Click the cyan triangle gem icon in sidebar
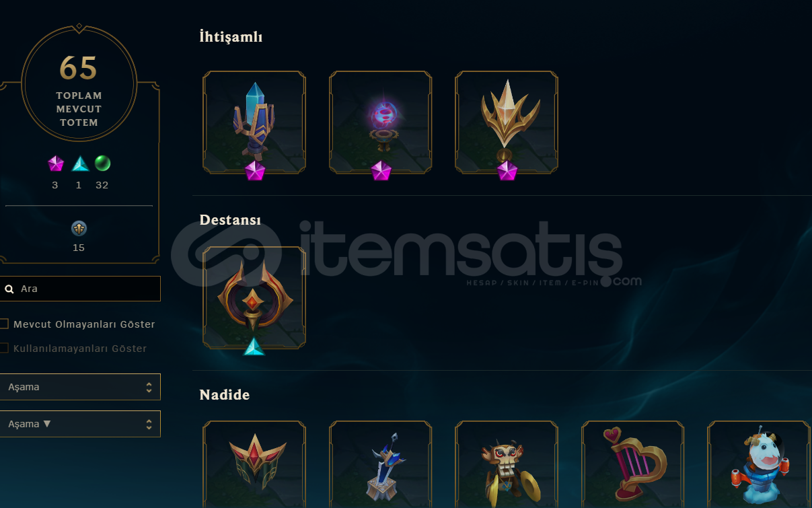Viewport: 812px width, 508px height. pos(80,164)
